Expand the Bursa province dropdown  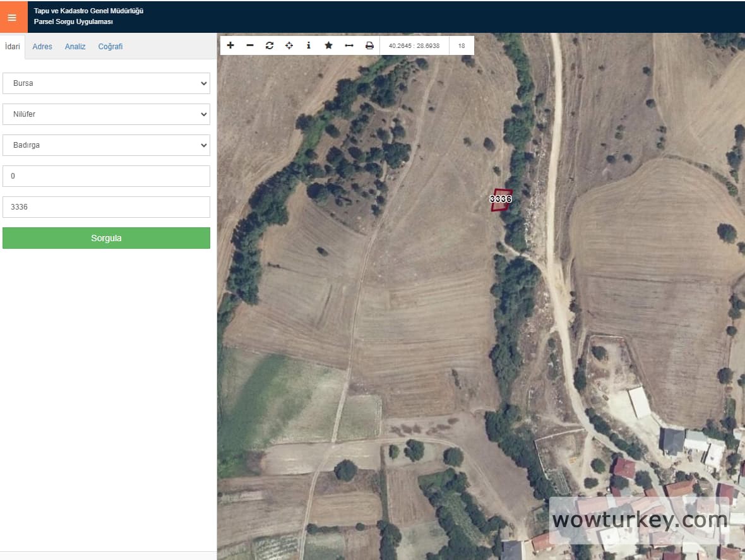point(106,83)
